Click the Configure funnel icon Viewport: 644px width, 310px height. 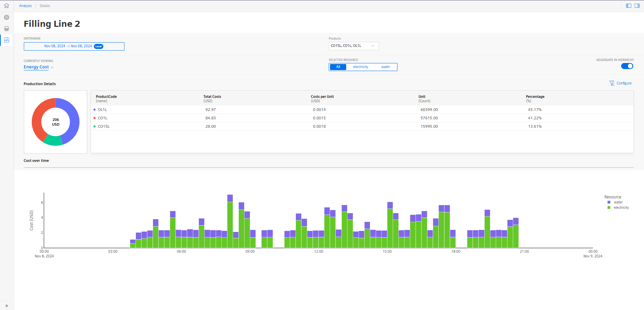click(x=612, y=83)
